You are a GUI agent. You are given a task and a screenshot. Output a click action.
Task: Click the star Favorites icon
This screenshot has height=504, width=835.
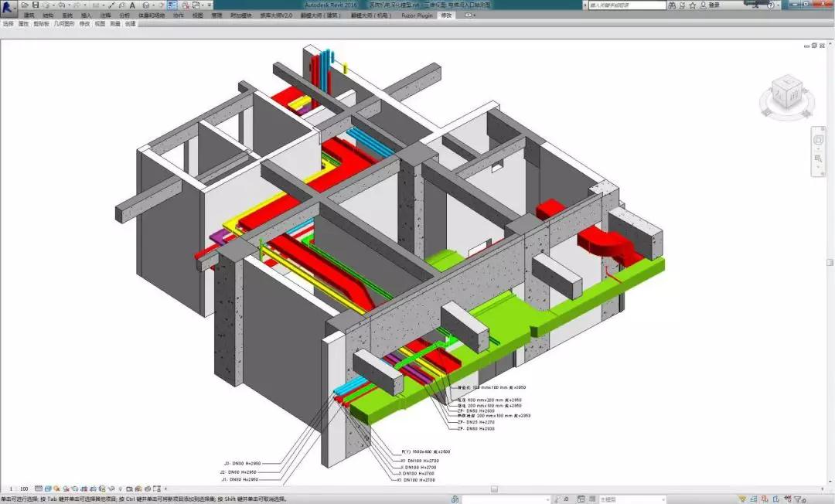[x=692, y=5]
